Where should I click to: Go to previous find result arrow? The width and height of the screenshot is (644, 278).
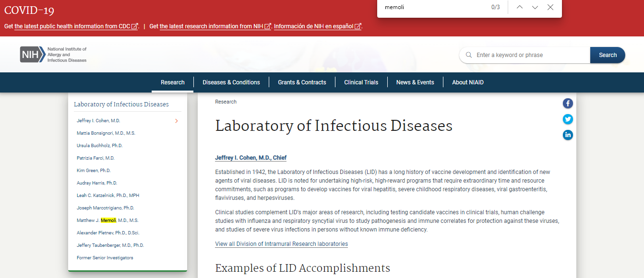[x=520, y=7]
